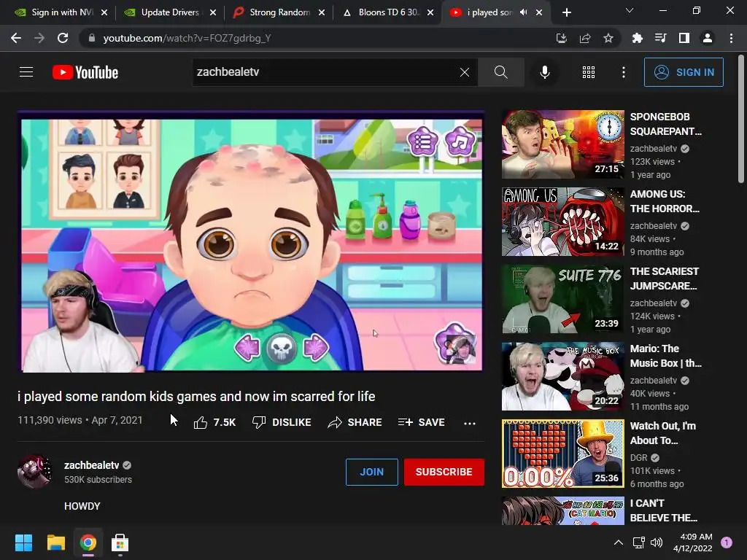Toggle Chrome side panel
The width and height of the screenshot is (747, 560).
tap(684, 38)
